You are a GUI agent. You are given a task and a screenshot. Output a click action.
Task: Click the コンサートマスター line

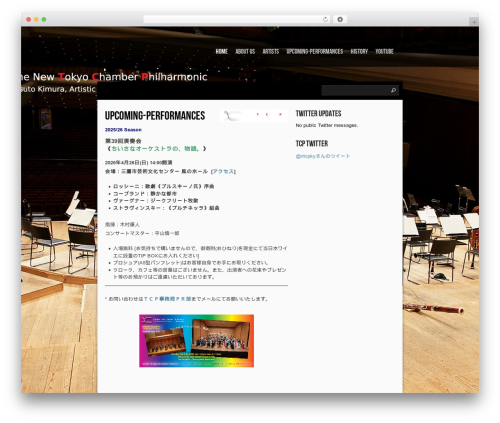point(142,233)
